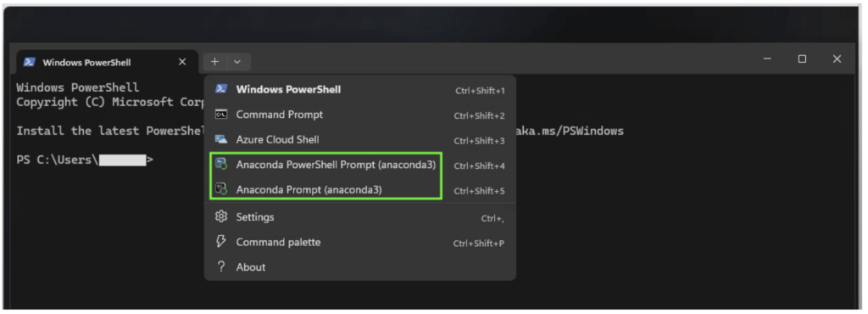The image size is (868, 314).
Task: Click the Settings gear icon
Action: coord(221,216)
